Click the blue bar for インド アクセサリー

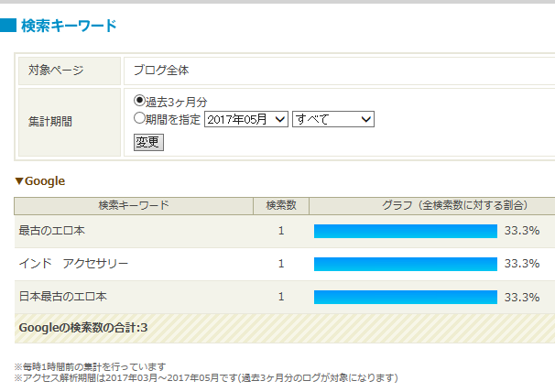[406, 264]
